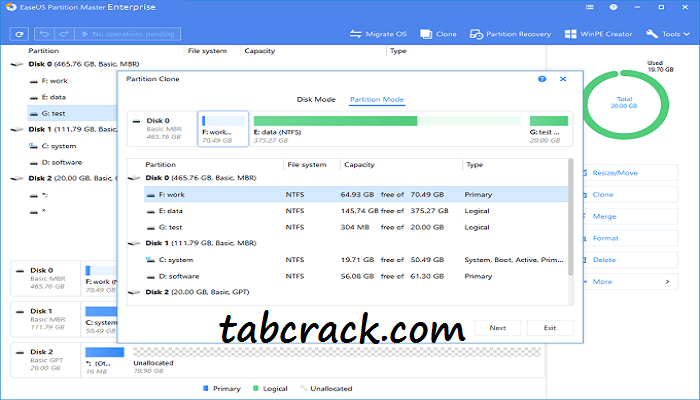The height and width of the screenshot is (400, 700).
Task: Select G: test in main partition list
Action: click(x=71, y=113)
